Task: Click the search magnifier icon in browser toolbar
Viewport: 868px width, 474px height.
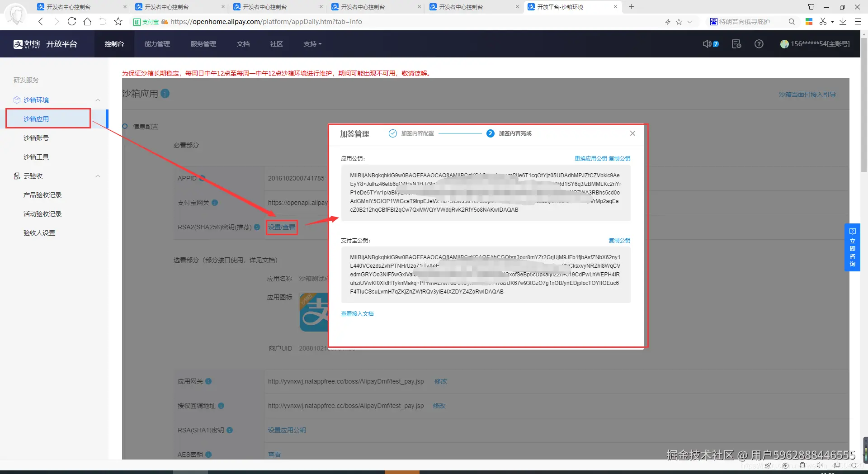Action: 792,22
